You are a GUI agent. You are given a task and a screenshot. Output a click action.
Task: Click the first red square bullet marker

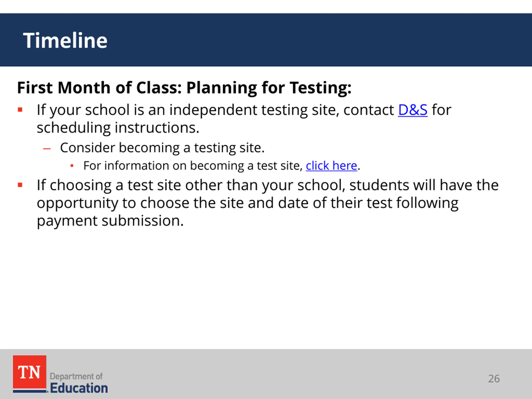20,110
